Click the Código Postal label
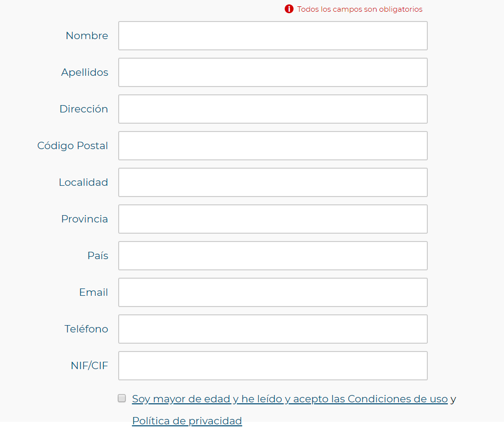The width and height of the screenshot is (504, 440). click(x=73, y=146)
